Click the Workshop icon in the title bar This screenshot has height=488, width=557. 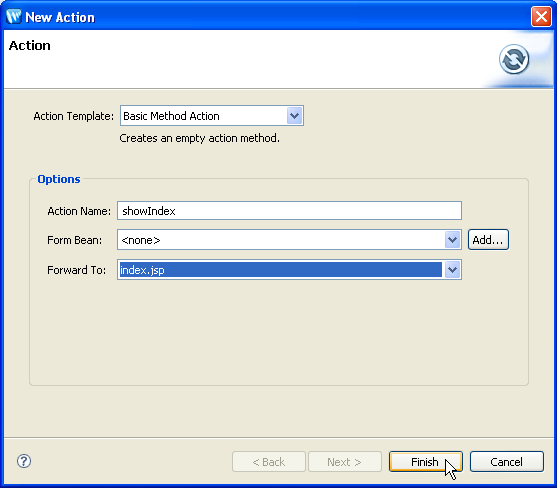click(x=14, y=17)
